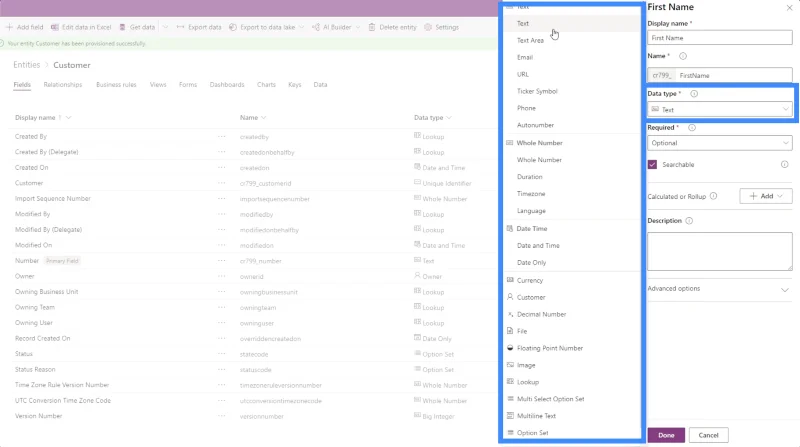Viewport: 800px width, 447px height.
Task: Click the Add field plus icon
Action: pos(9,27)
